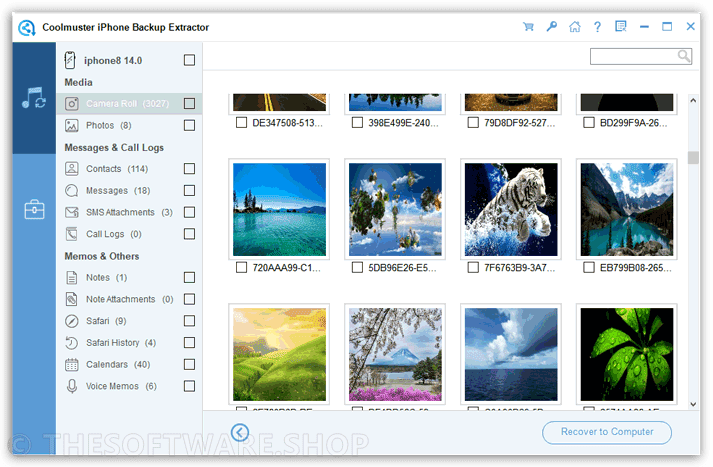The height and width of the screenshot is (467, 713).
Task: Open the toolbox briefcase sidebar icon
Action: 34,209
